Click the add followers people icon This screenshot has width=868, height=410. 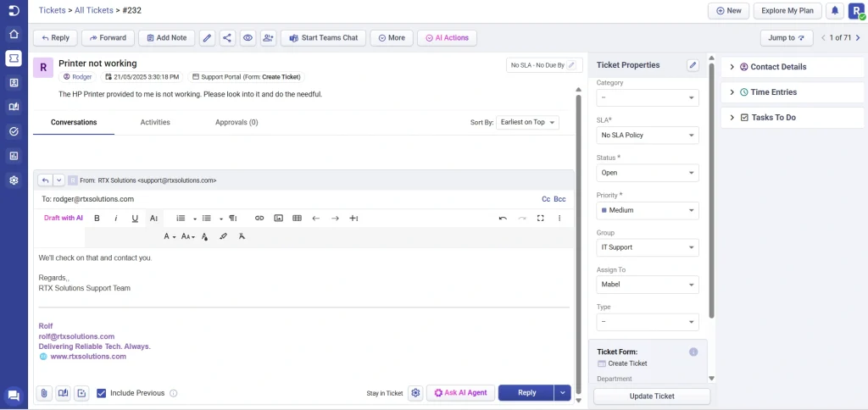[269, 38]
